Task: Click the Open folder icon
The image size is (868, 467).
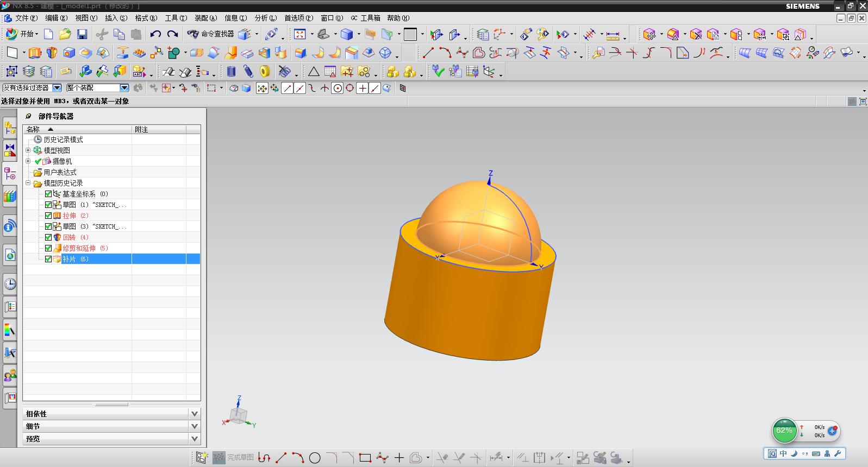Action: coord(65,34)
